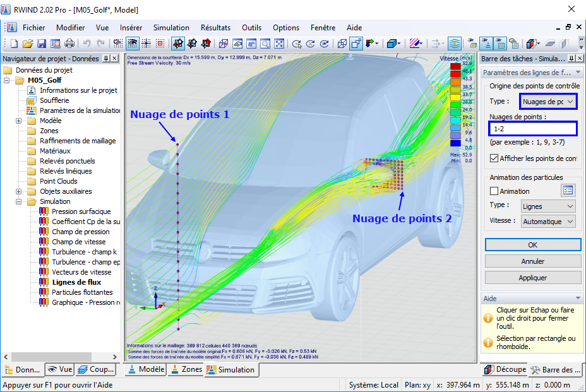This screenshot has width=586, height=392.
Task: Click the OK button
Action: (x=532, y=245)
